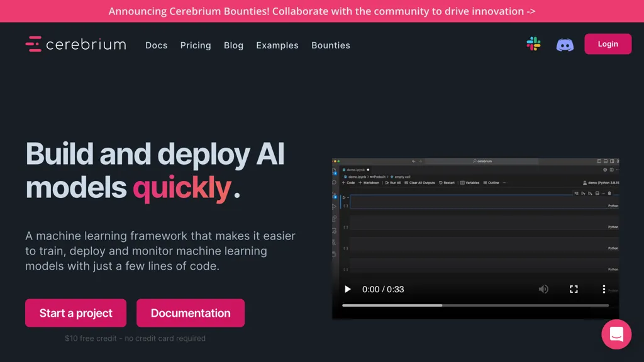This screenshot has height=362, width=644.
Task: Open the Cerebrium Bounties announcement link
Action: click(x=322, y=11)
